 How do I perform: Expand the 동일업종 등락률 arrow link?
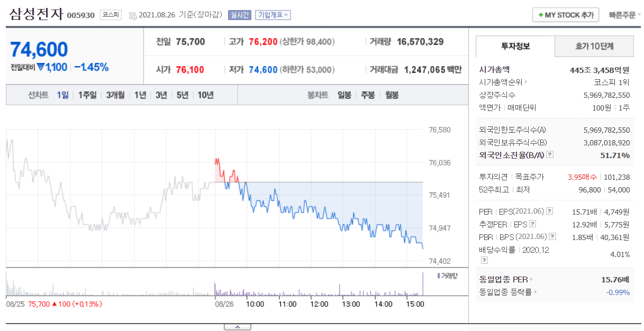coord(535,292)
